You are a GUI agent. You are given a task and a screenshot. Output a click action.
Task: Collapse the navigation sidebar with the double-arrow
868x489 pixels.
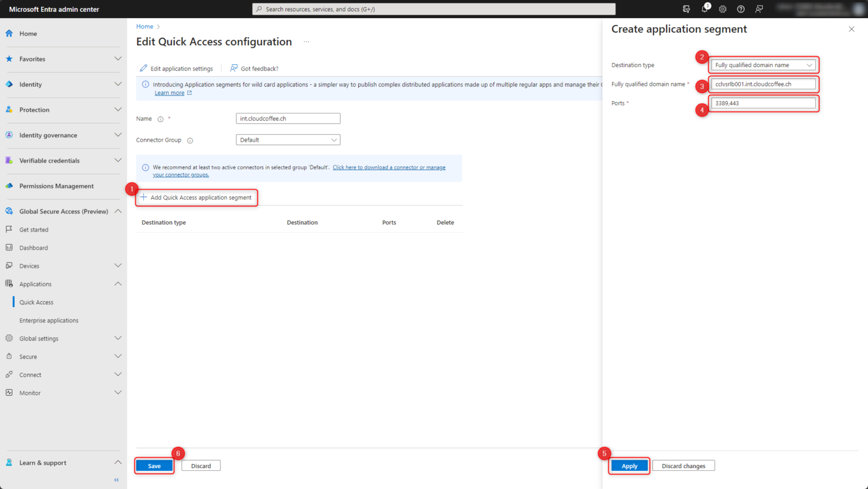pyautogui.click(x=116, y=479)
